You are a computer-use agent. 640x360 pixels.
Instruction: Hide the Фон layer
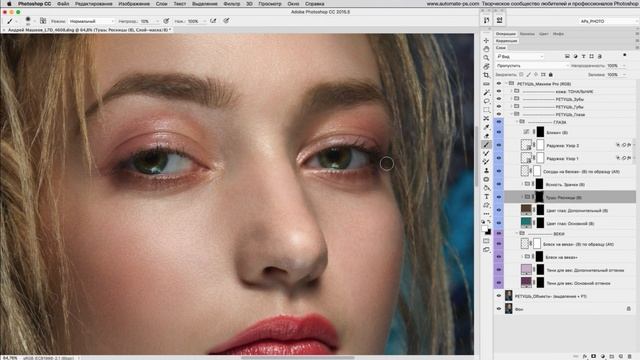(499, 309)
